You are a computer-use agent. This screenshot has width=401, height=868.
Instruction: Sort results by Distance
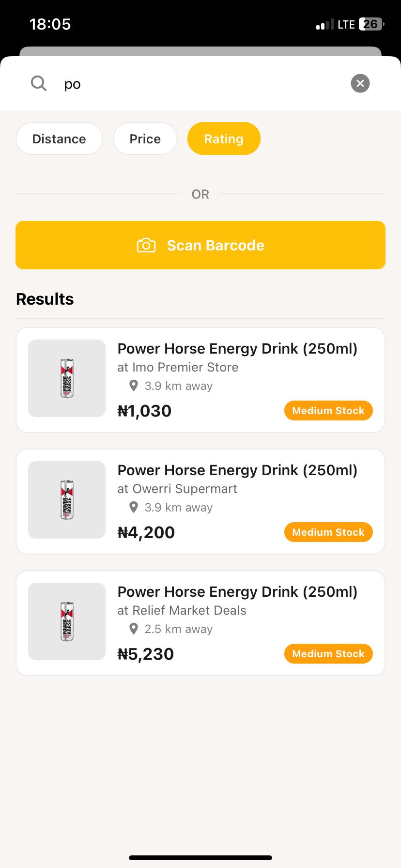click(59, 139)
